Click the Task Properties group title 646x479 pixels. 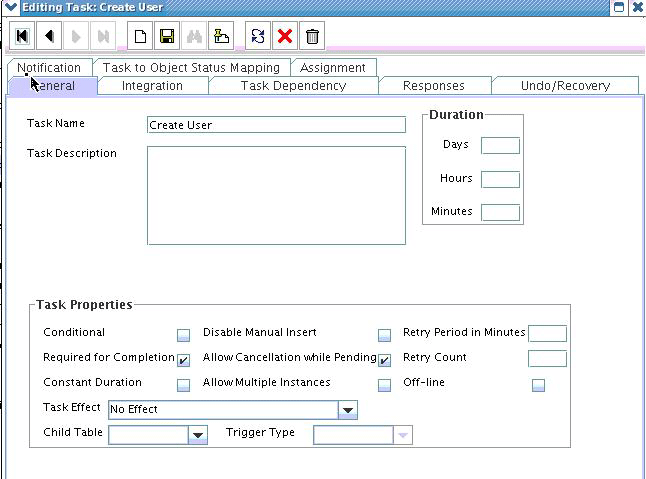(84, 305)
